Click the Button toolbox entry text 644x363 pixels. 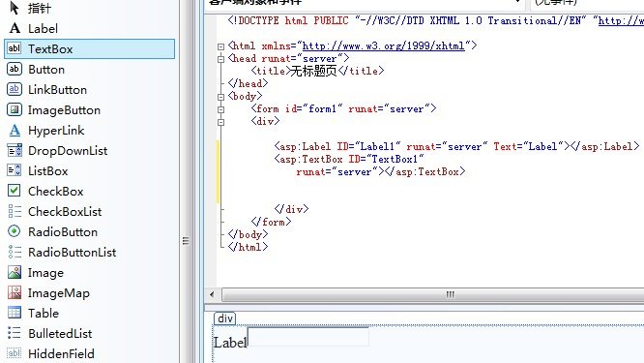tap(46, 70)
